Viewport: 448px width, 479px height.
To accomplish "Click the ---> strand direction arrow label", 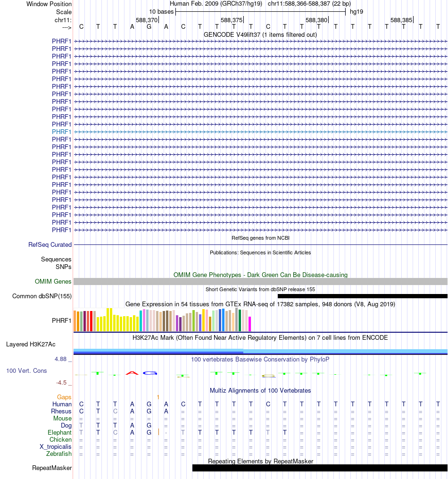I will pyautogui.click(x=66, y=27).
